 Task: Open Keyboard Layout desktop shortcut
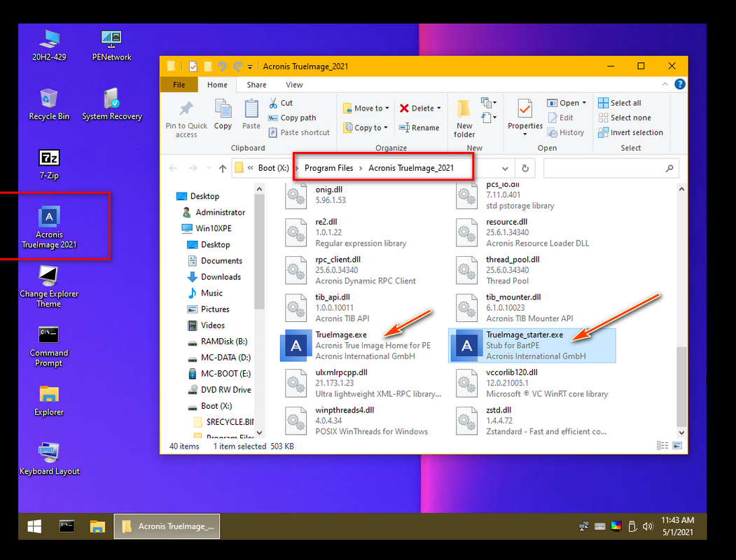(x=49, y=459)
